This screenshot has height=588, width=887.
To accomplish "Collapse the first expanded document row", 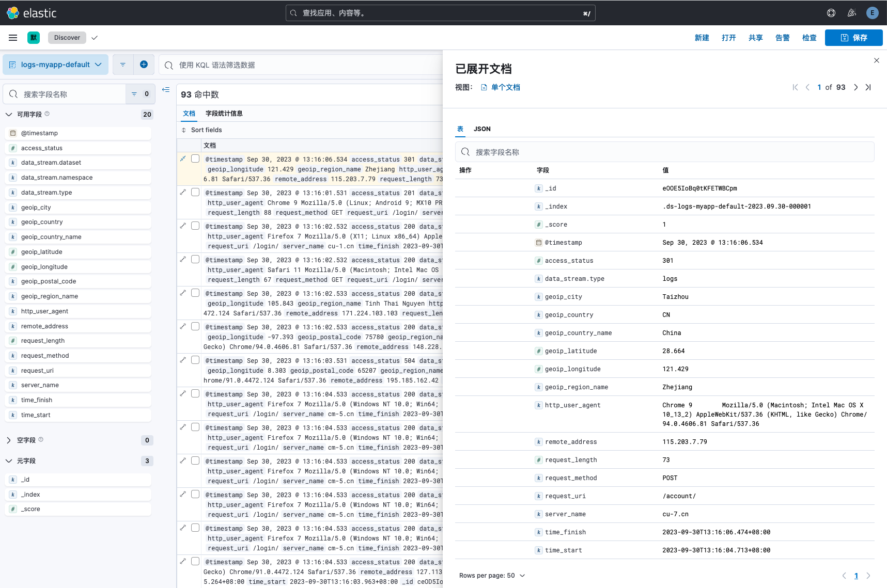I will pos(183,158).
